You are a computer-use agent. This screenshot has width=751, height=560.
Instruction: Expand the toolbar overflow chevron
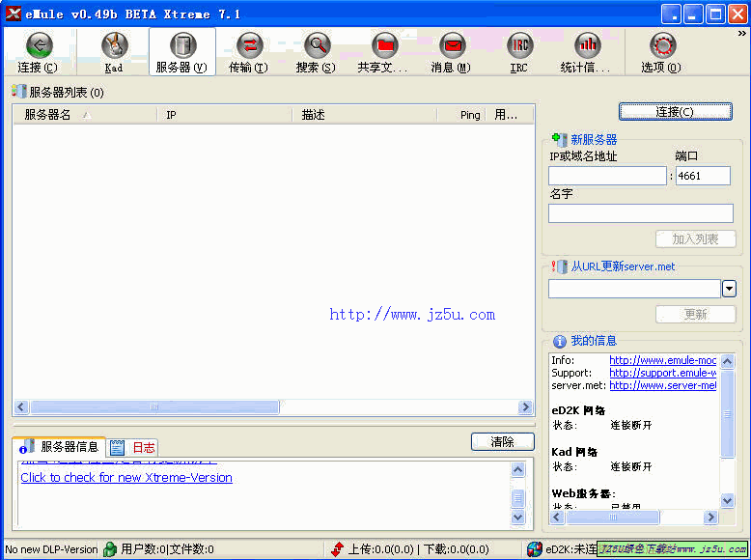tap(742, 33)
